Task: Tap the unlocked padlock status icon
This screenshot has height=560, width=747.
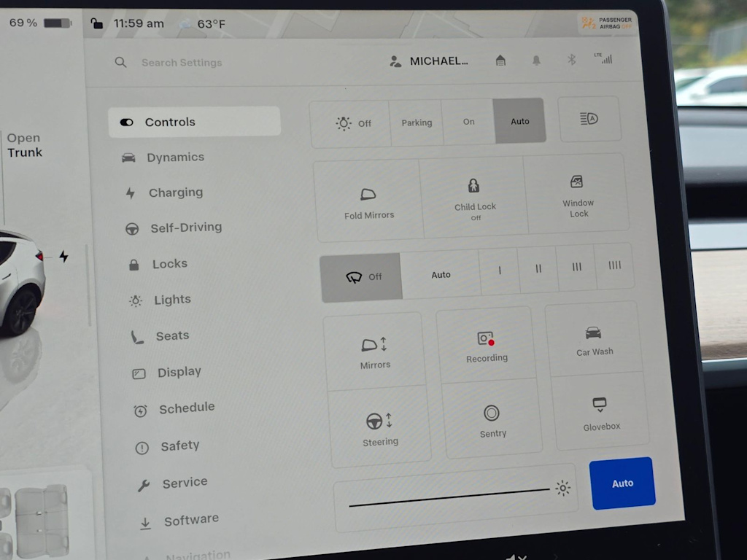Action: [97, 23]
